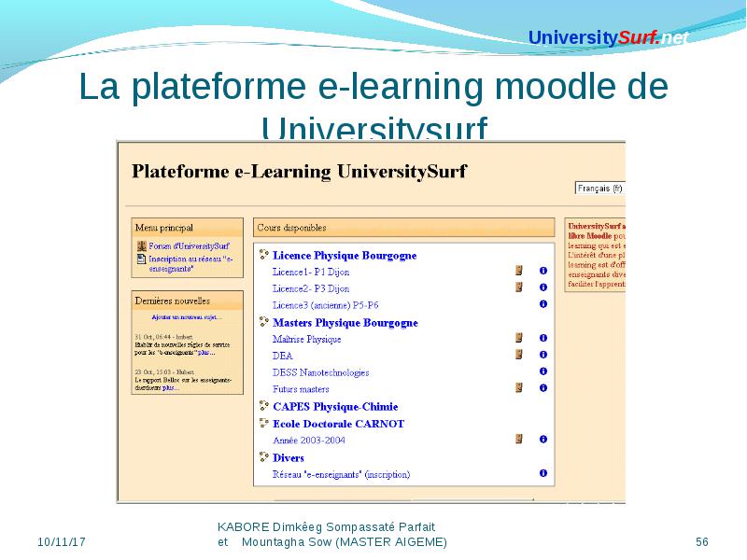Click the info icon for Maîtrise Physique
Viewport: 747px width, 560px height.
[x=543, y=338]
